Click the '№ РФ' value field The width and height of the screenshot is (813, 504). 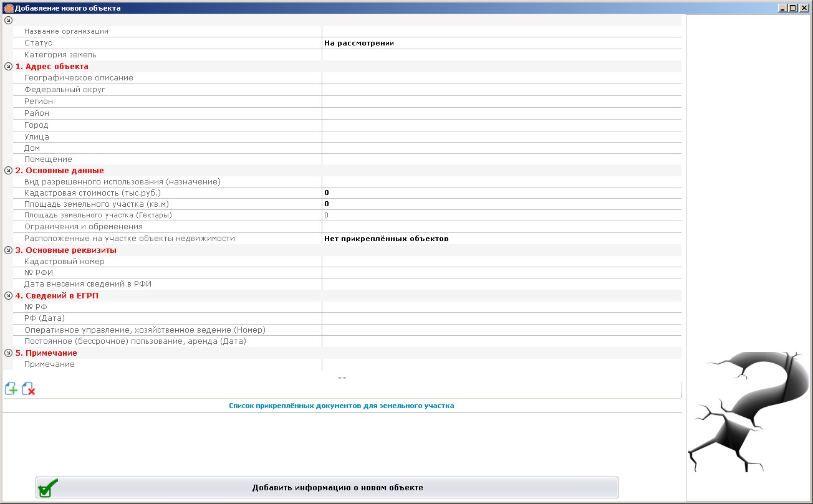coord(502,307)
